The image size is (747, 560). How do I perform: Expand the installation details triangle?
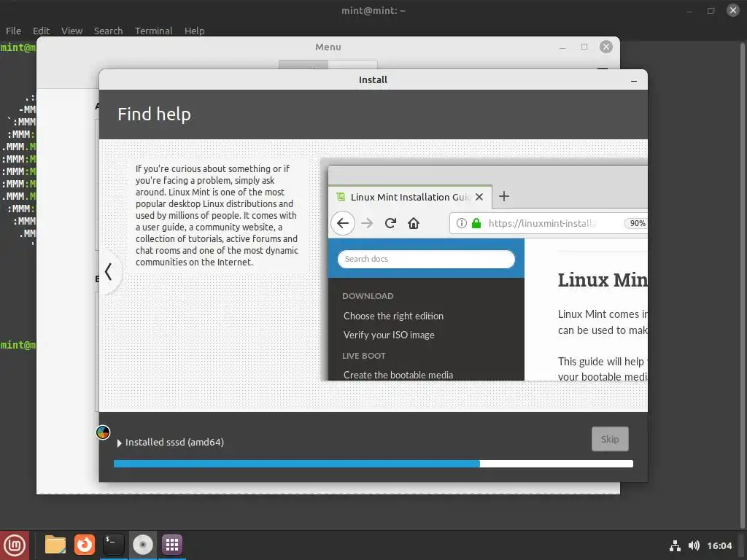pos(119,443)
